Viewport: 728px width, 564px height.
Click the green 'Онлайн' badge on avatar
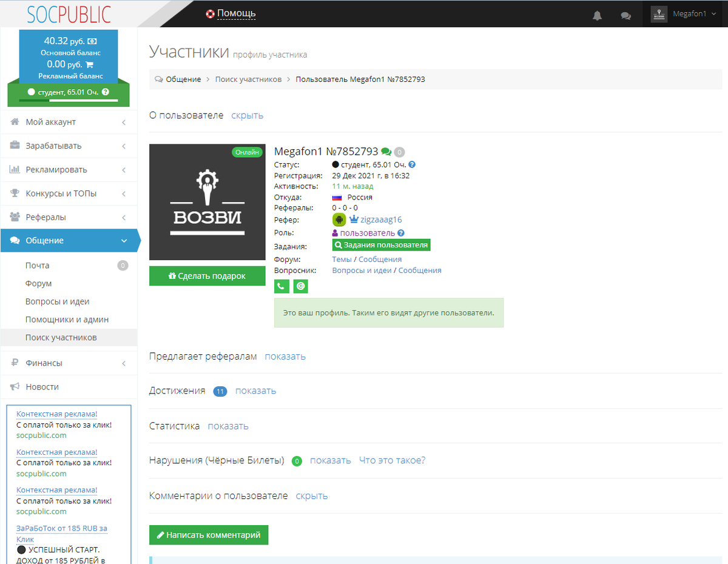pyautogui.click(x=247, y=152)
